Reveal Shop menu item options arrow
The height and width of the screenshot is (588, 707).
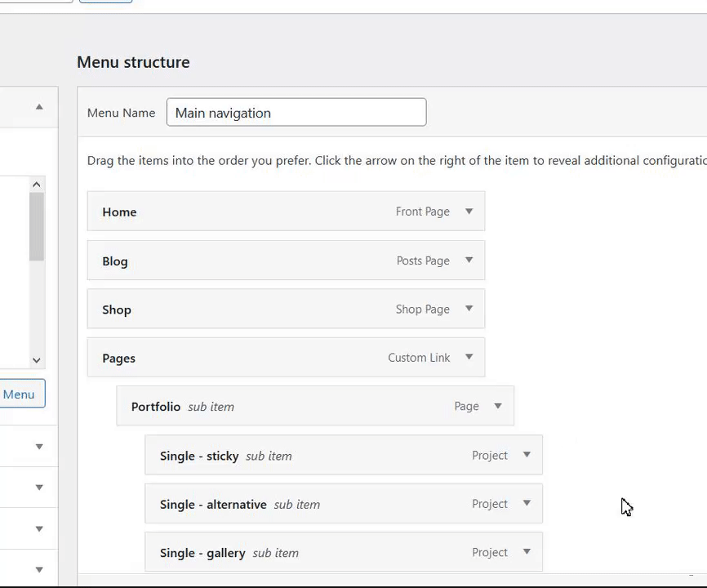pyautogui.click(x=469, y=309)
